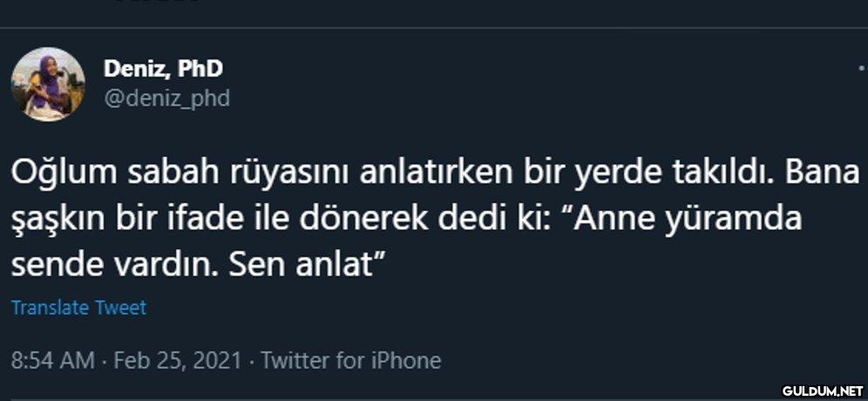The height and width of the screenshot is (401, 868).
Task: Open the 8:54 AM timestamp link
Action: (x=52, y=360)
